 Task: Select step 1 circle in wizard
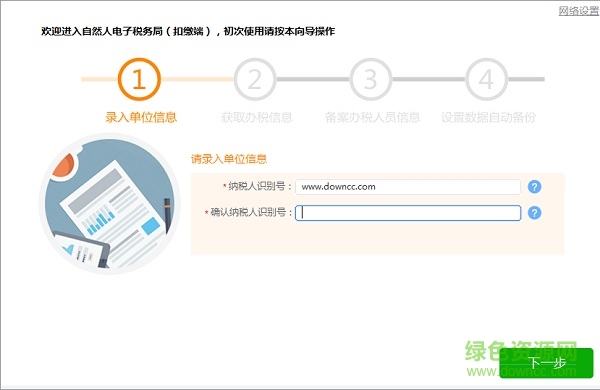[x=139, y=79]
